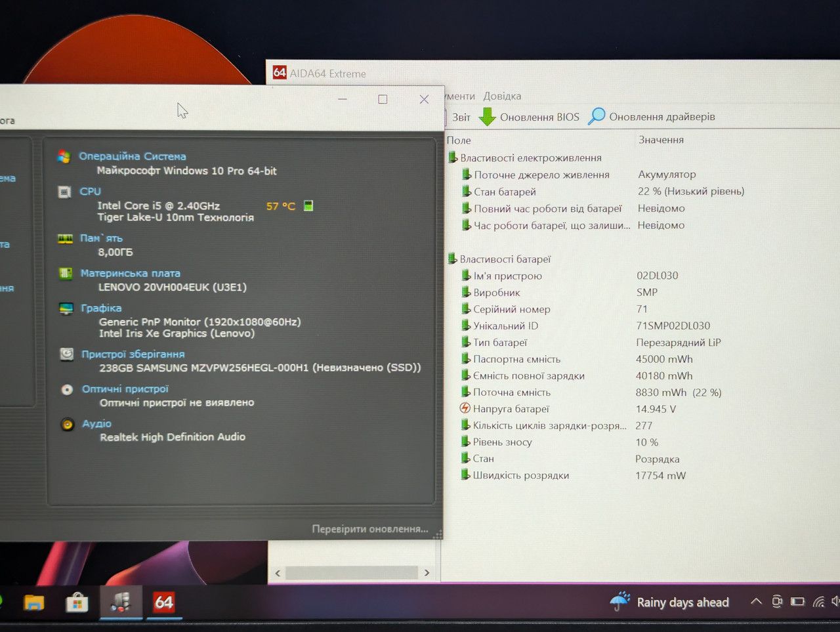Click the BIOS update green arrow icon
Screen dimensions: 840x632
pos(487,117)
